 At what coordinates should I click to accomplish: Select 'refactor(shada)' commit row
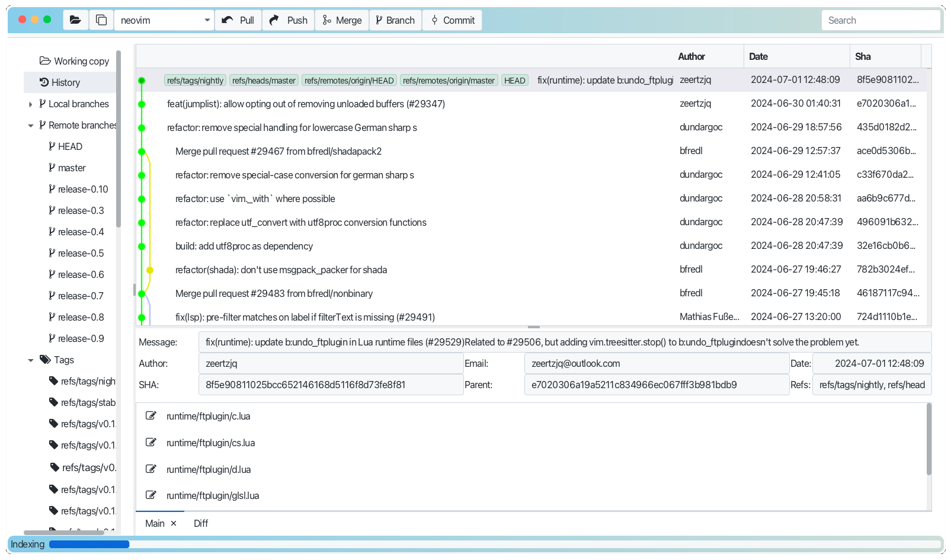click(530, 270)
